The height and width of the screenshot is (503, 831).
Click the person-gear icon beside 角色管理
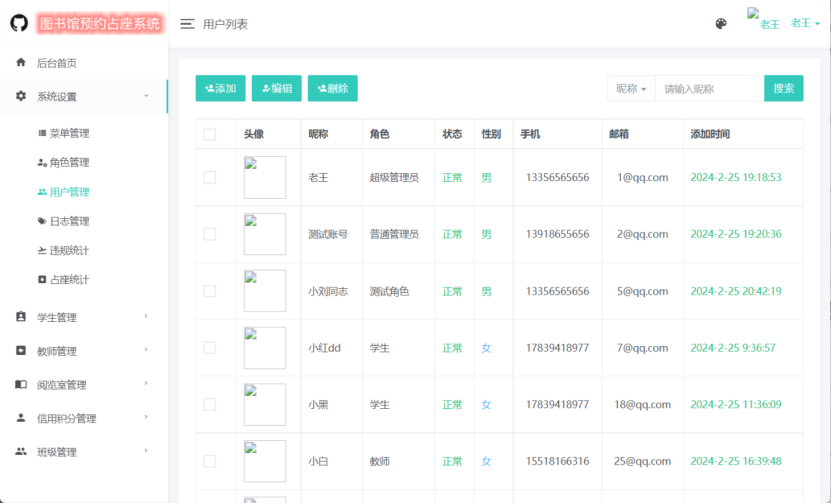[x=42, y=162]
